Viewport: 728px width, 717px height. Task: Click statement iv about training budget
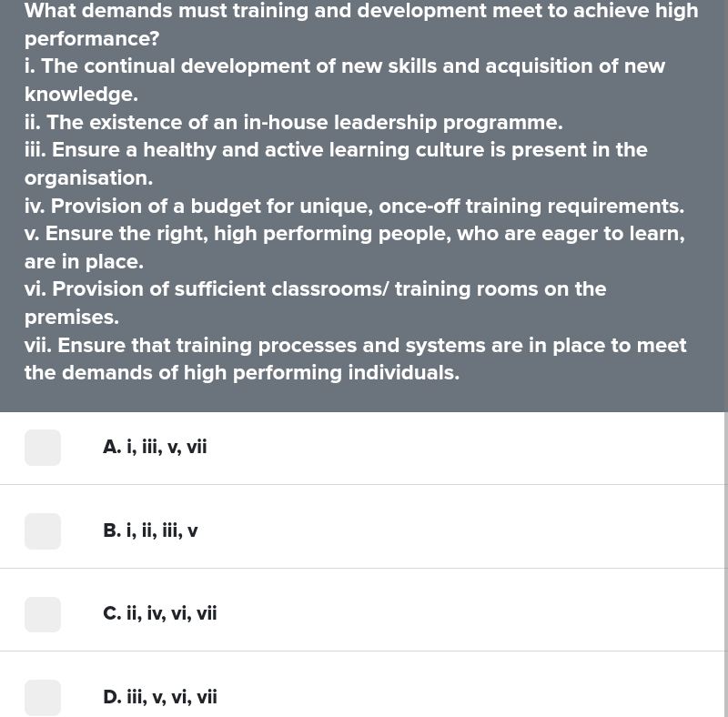(x=354, y=206)
